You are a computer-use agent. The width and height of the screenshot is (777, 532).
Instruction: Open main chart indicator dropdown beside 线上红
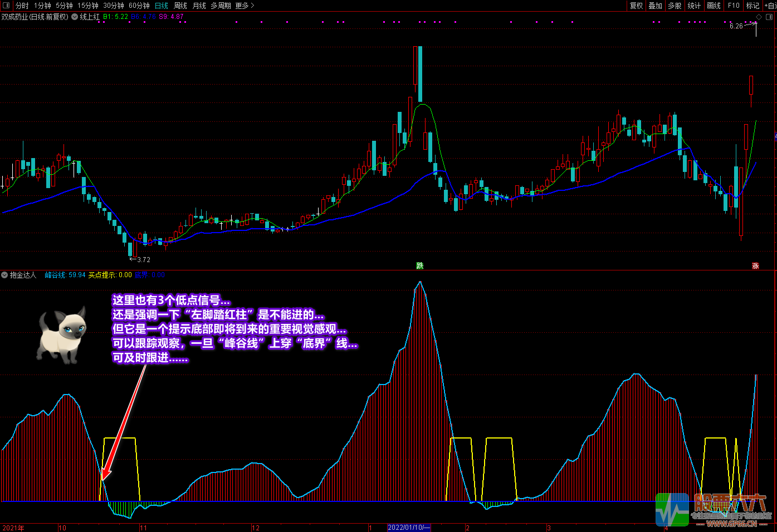75,17
